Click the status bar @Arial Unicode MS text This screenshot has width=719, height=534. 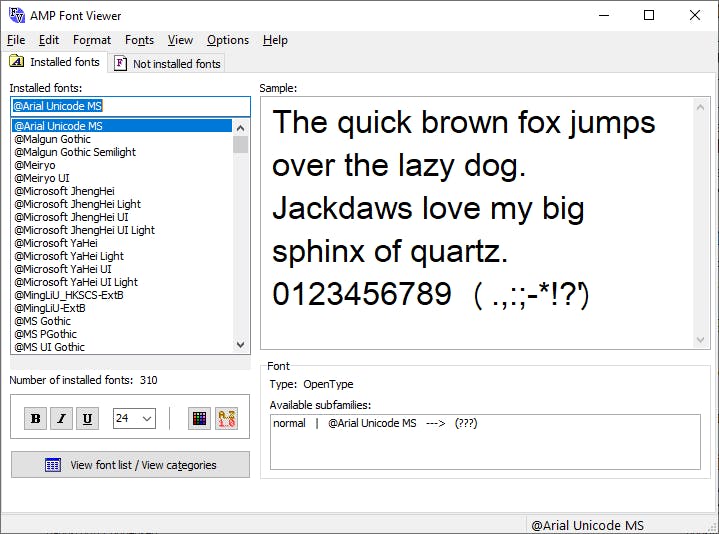coord(587,525)
